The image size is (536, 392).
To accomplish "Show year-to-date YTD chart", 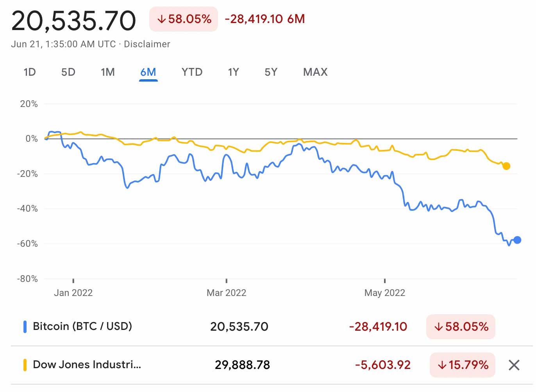I will pos(192,72).
